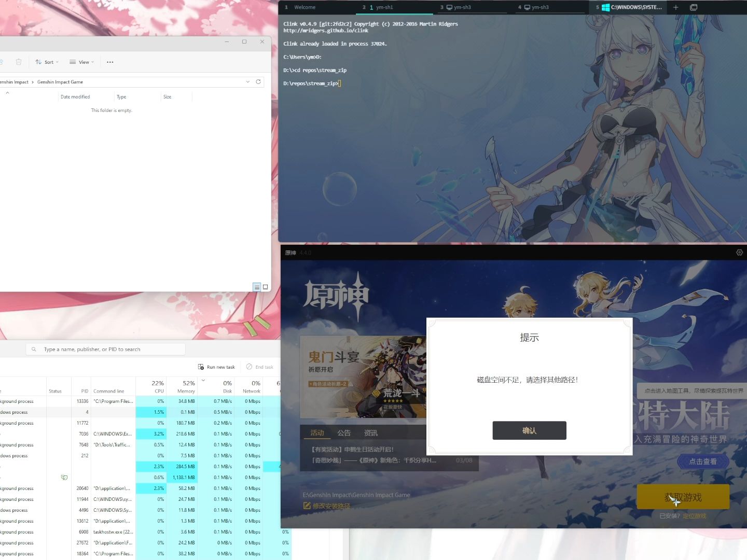This screenshot has height=560, width=747.
Task: Click Run new task in Task Manager
Action: coord(216,367)
